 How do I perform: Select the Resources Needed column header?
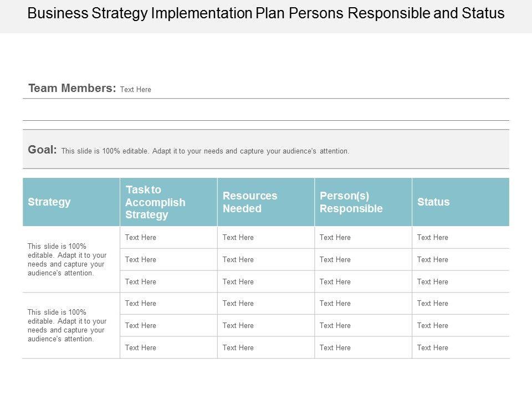point(250,202)
